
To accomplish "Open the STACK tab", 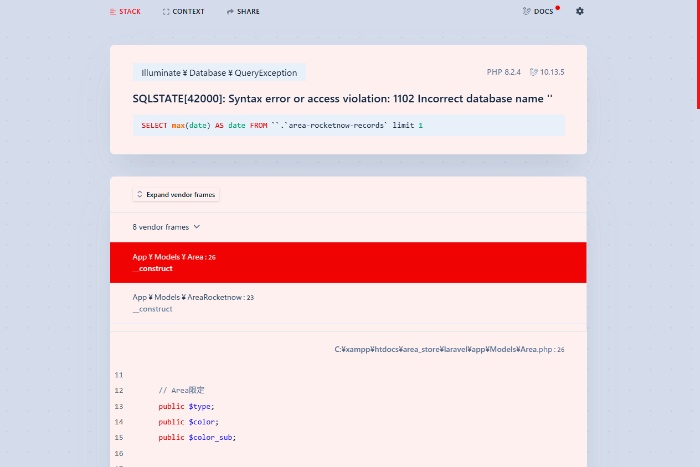I will pyautogui.click(x=125, y=12).
